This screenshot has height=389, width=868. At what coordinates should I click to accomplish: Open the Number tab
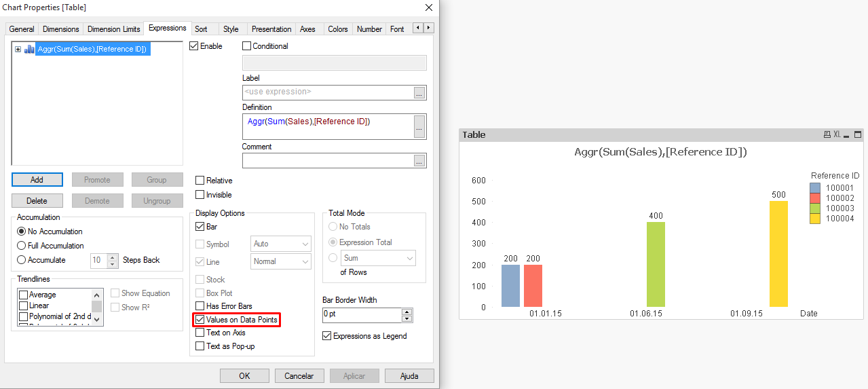click(369, 29)
